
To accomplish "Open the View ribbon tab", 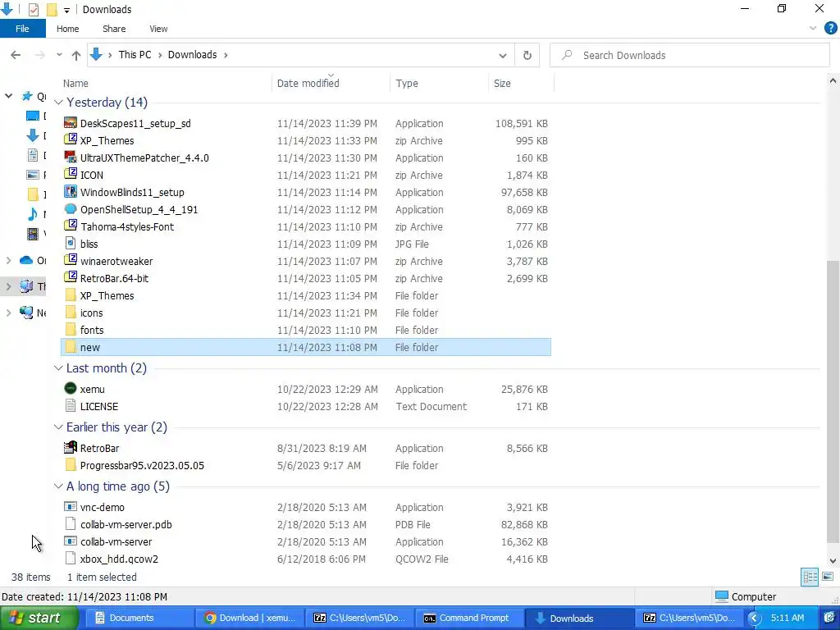I will click(x=158, y=29).
